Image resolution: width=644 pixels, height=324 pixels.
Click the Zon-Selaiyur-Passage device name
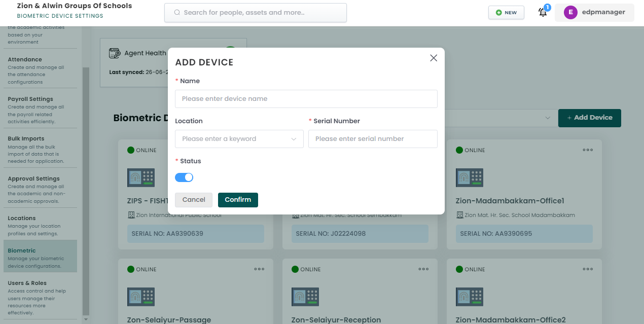[x=169, y=320]
